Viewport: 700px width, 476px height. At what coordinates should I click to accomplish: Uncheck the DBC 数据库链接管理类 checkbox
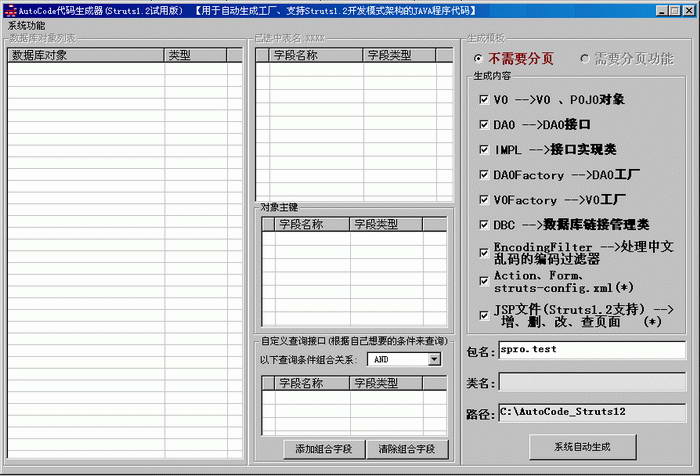click(x=483, y=224)
